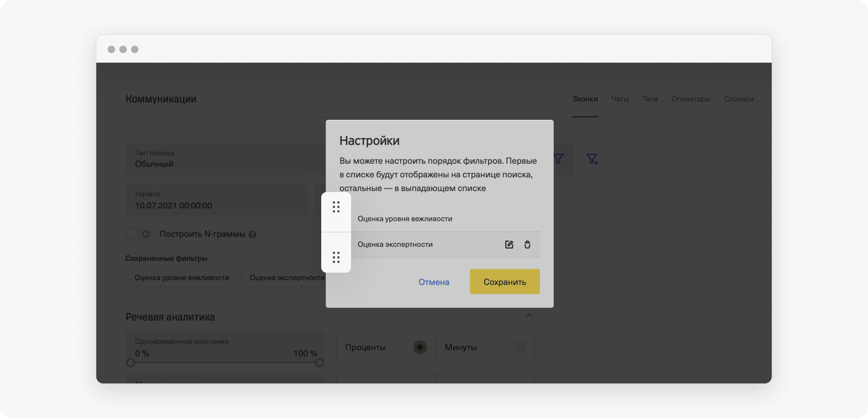Grab the drag handle for Оценка экспертности
This screenshot has height=418, width=868.
pos(336,257)
